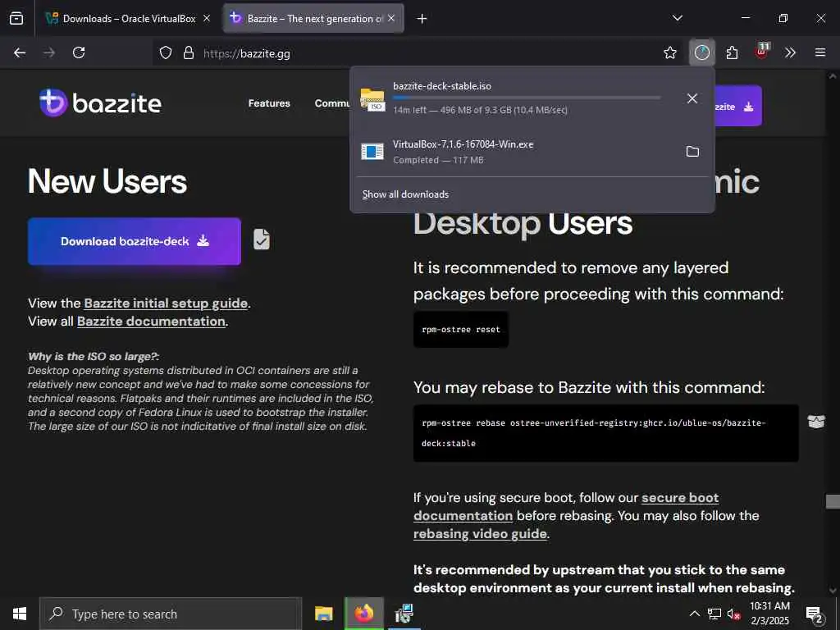Viewport: 840px width, 630px height.
Task: Expand the more tools overflow chevron
Action: point(790,52)
